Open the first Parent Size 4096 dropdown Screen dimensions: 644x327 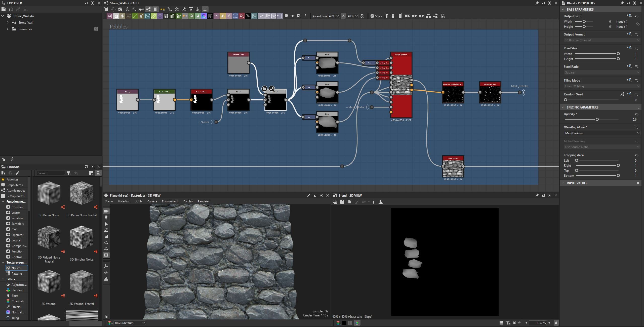(x=334, y=16)
